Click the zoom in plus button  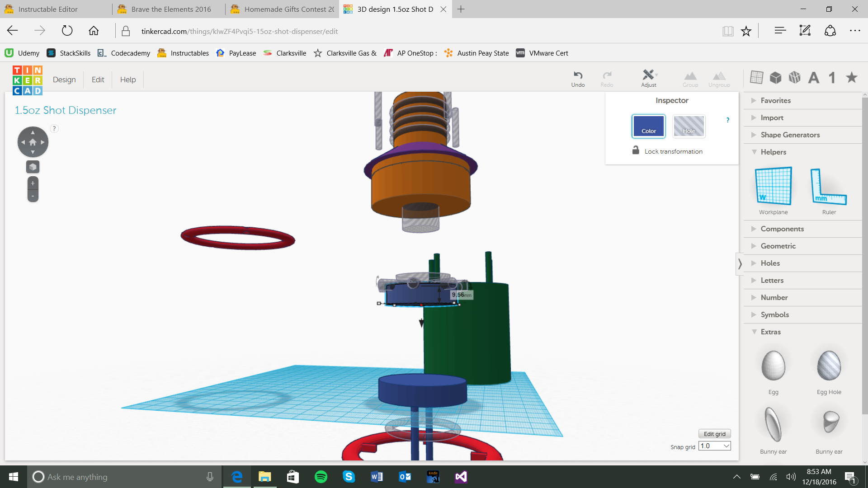(x=33, y=183)
